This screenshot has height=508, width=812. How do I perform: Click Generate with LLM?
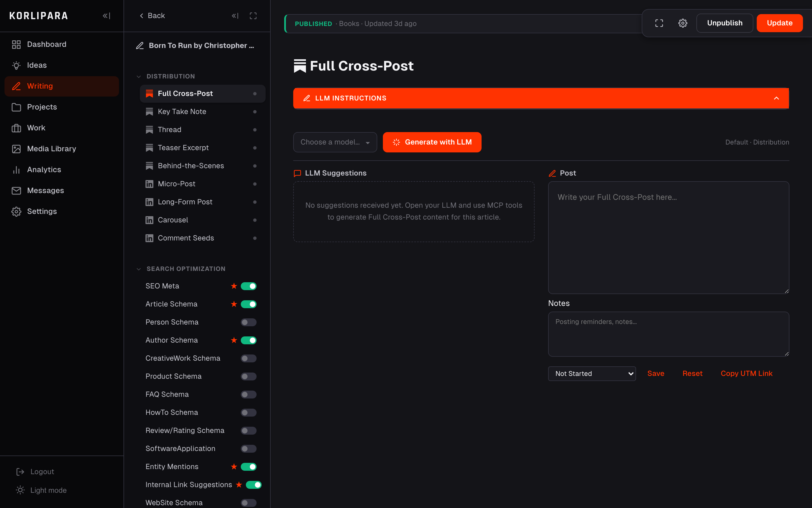(432, 142)
